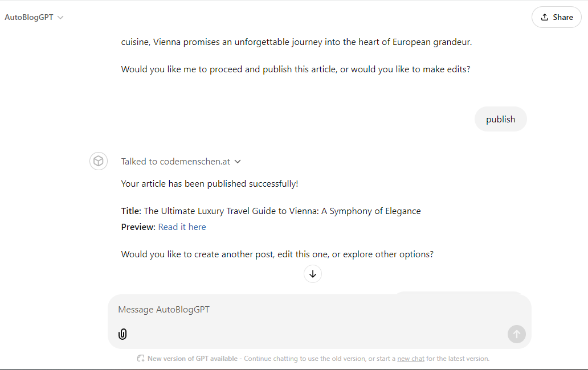588x370 pixels.
Task: Jump to bottom with the down-arrow button
Action: click(313, 274)
